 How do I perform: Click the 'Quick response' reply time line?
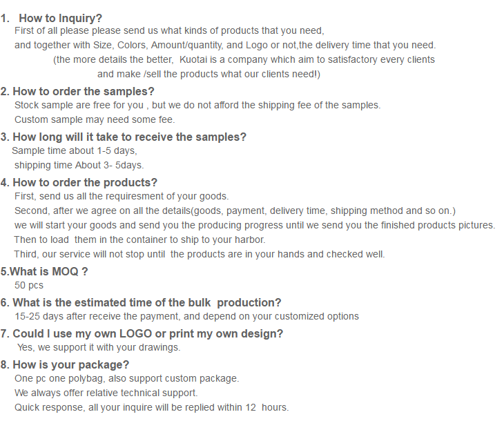pos(151,407)
